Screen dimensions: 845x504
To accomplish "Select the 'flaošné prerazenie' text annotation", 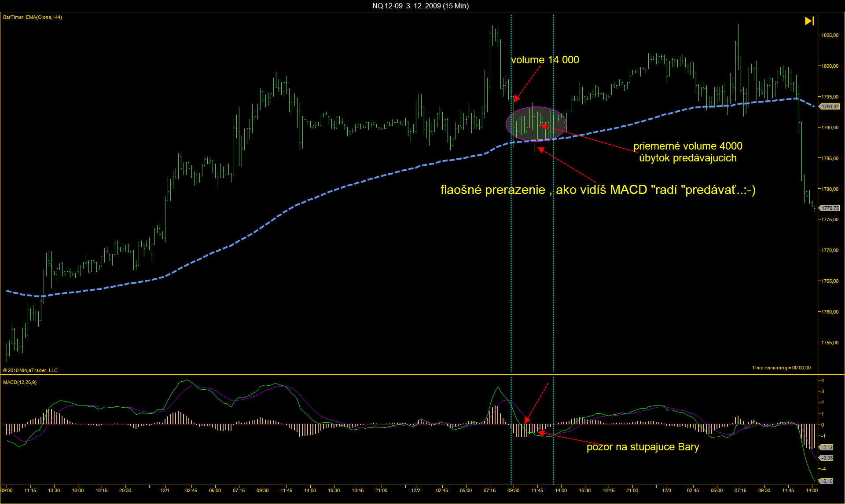I will coord(598,190).
